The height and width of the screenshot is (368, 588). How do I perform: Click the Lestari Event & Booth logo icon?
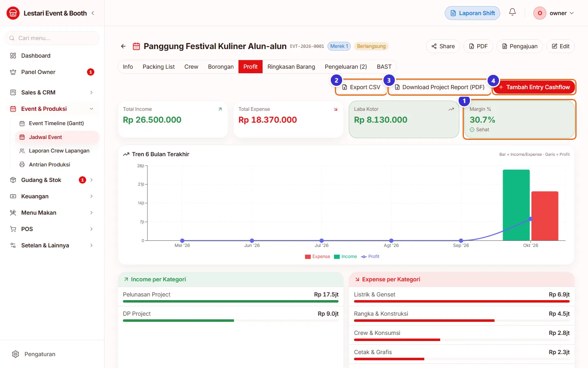coord(13,13)
